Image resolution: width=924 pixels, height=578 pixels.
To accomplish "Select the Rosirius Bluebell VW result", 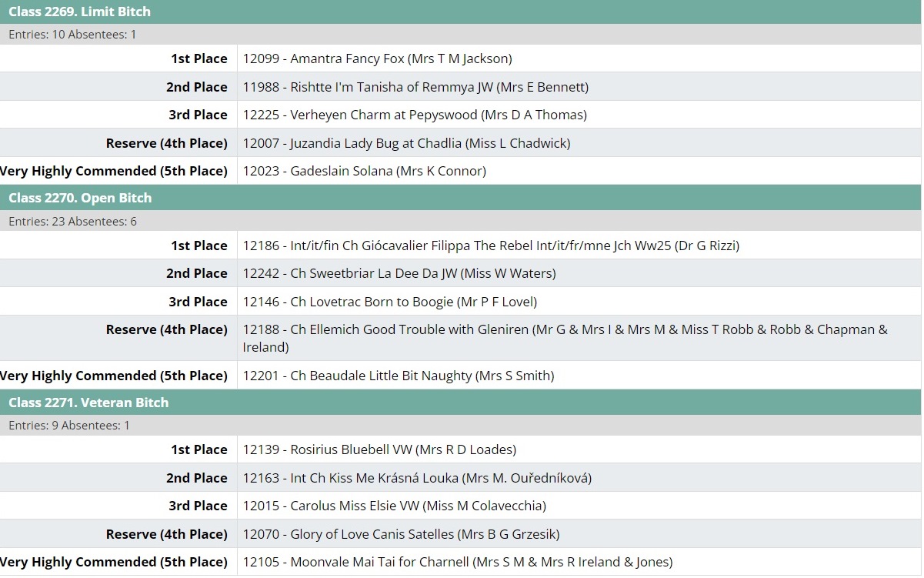I will (379, 449).
